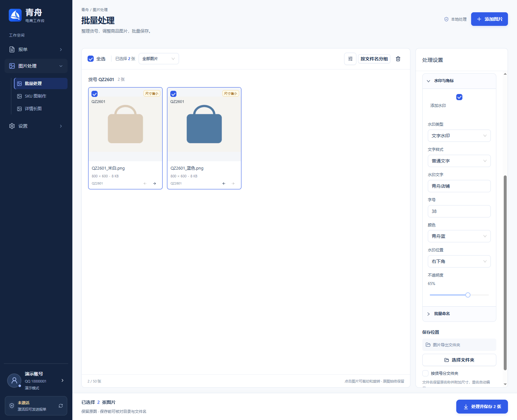Click the 字号 38 input field

(459, 211)
